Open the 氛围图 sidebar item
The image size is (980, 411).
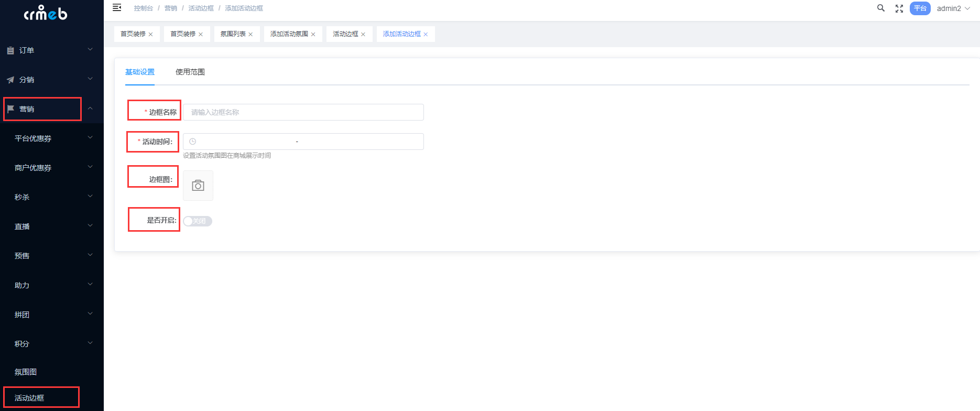(26, 372)
